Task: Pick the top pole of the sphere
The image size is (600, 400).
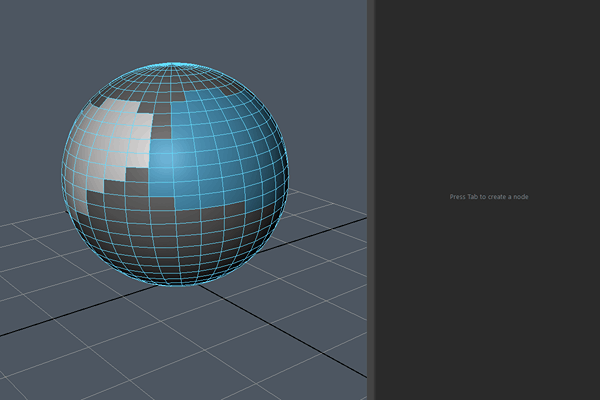Action: pyautogui.click(x=179, y=66)
